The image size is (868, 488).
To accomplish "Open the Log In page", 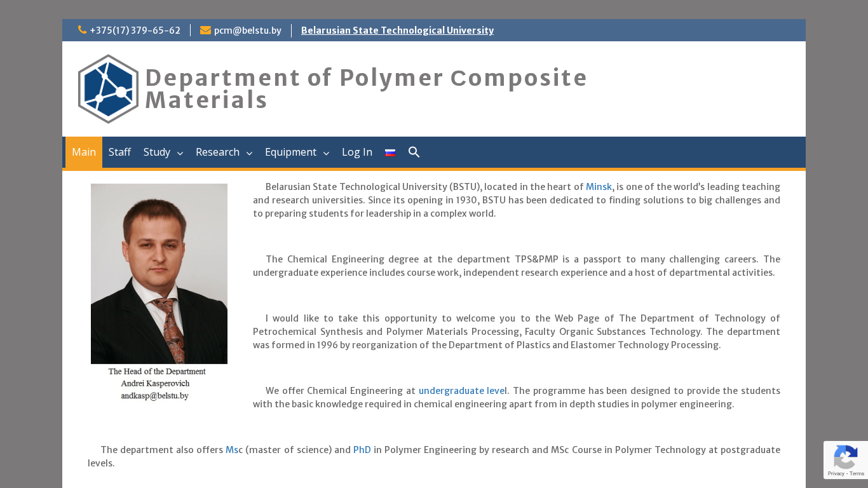I will [357, 152].
